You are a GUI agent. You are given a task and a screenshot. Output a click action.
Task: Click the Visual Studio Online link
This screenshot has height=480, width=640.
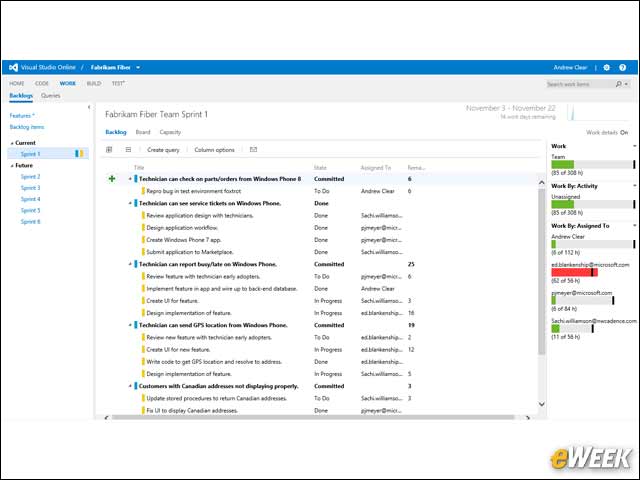(x=48, y=67)
